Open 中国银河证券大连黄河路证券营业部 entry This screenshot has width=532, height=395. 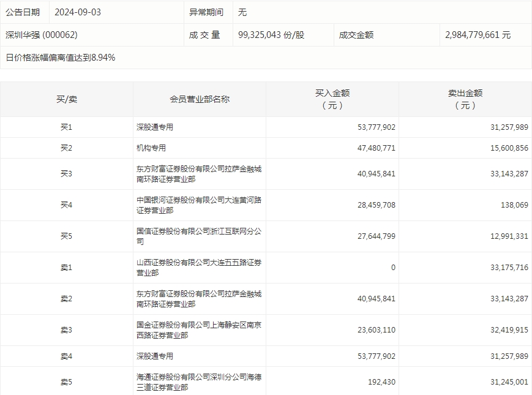tap(199, 205)
